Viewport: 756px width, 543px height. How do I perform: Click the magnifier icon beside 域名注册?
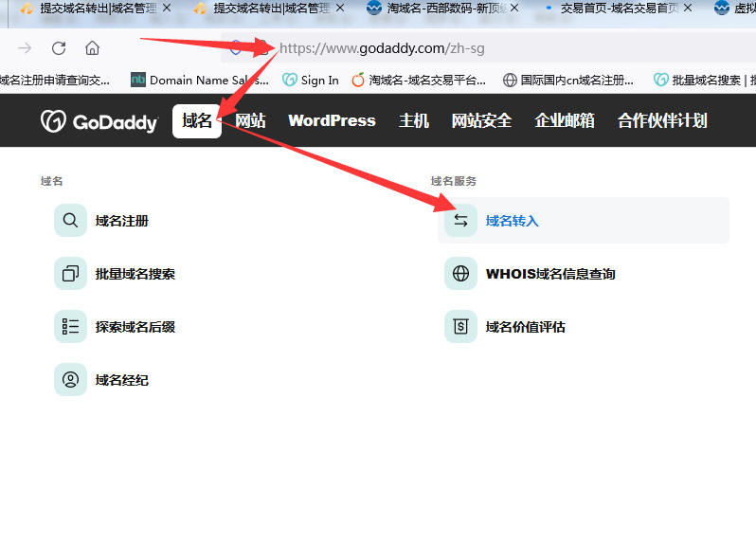click(x=70, y=221)
